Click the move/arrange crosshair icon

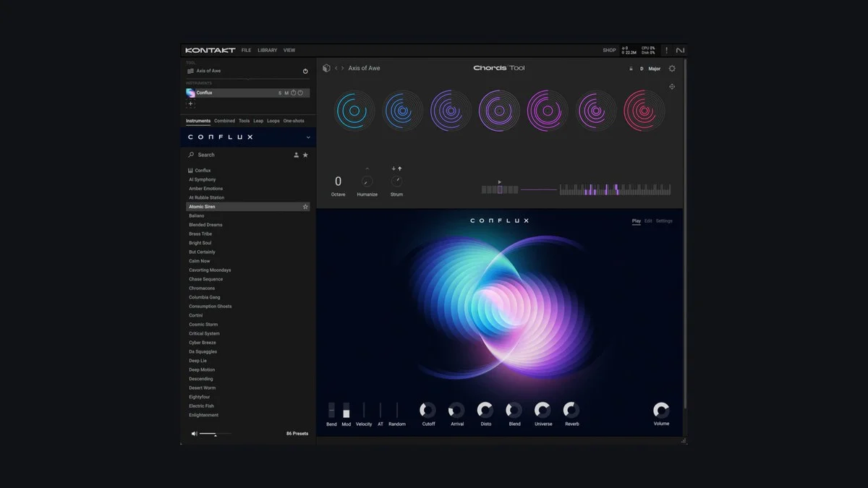pos(672,87)
